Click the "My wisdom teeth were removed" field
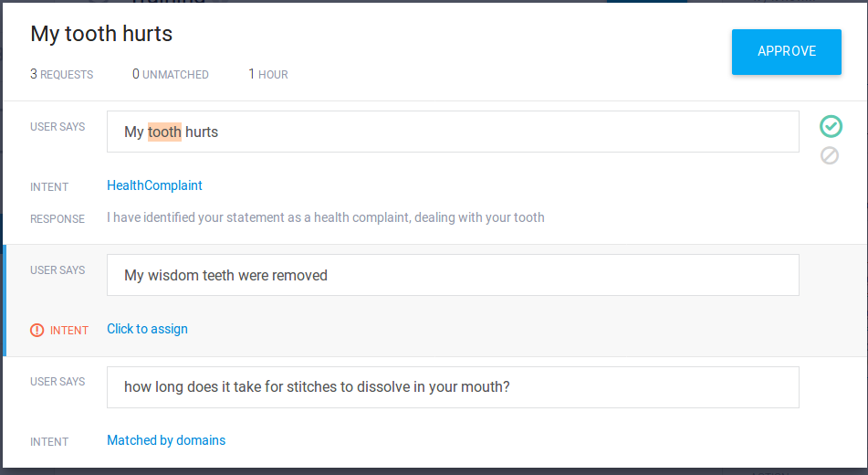 tap(453, 275)
